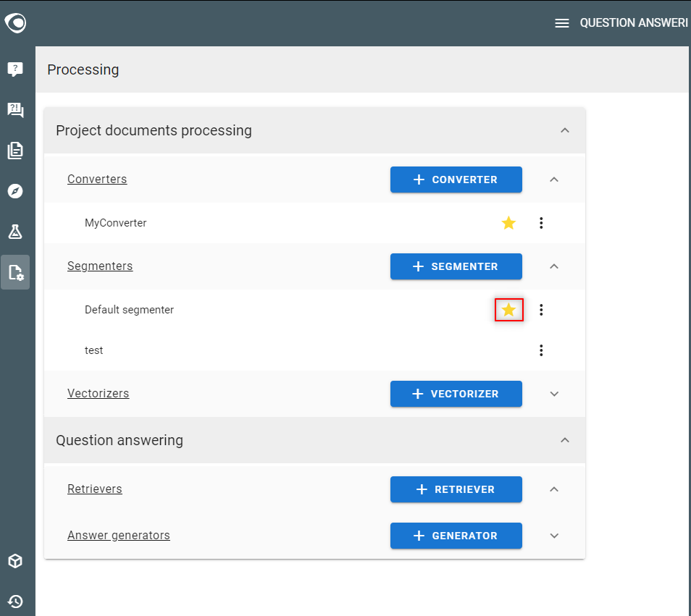
Task: Add a new converter
Action: (x=456, y=180)
